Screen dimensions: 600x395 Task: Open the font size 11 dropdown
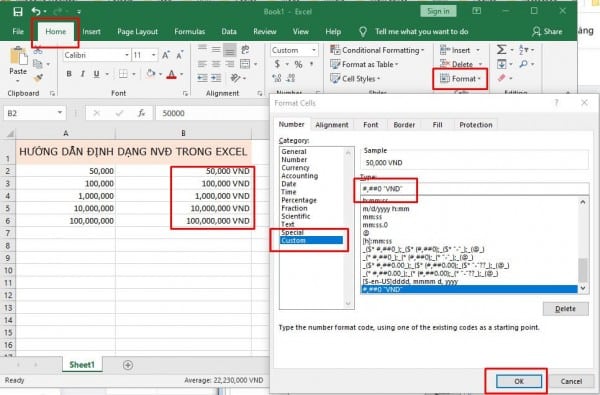(x=153, y=55)
